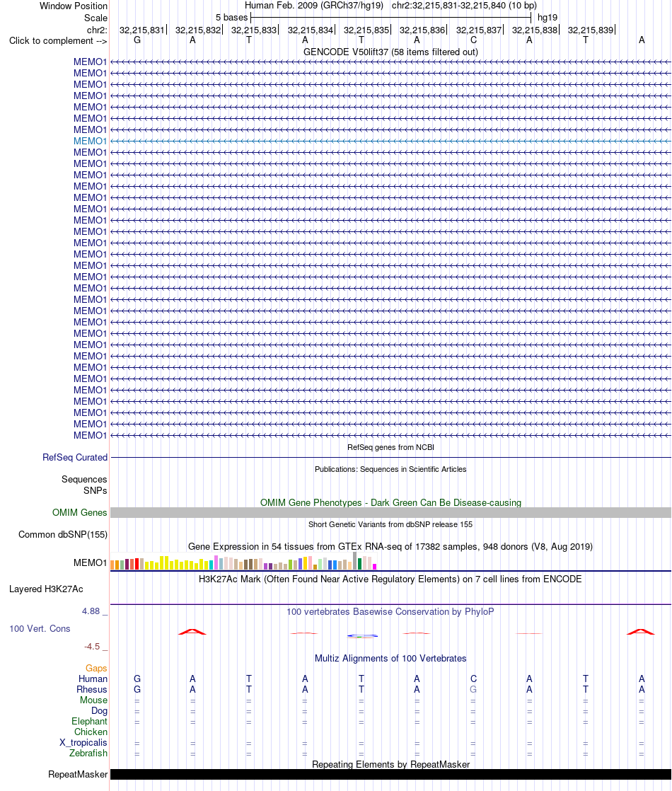Viewport: 672px width, 791px height.
Task: Open the RefSeq Curated track label
Action: 75,458
